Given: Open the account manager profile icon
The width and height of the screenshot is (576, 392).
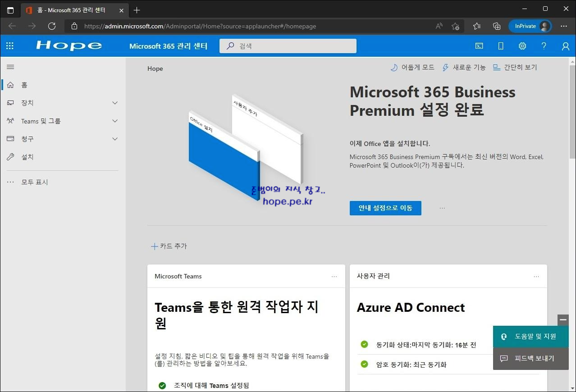Looking at the screenshot, I should point(566,46).
